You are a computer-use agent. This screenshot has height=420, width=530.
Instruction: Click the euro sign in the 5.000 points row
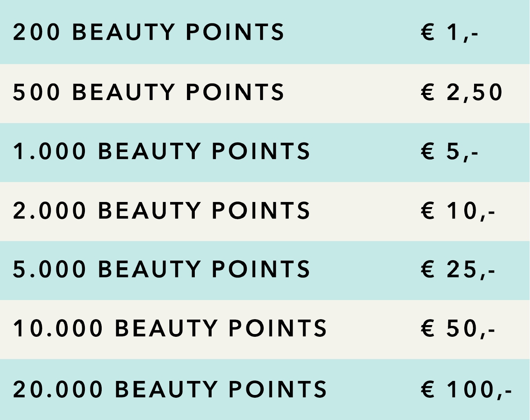point(428,269)
